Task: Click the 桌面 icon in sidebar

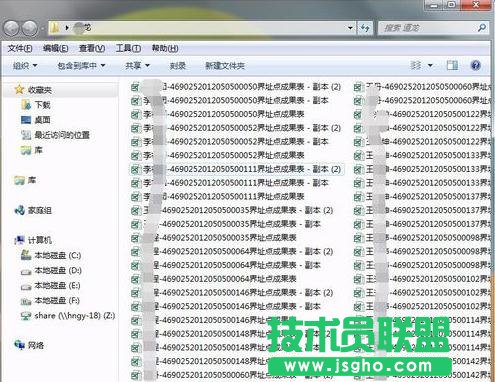Action: coord(26,120)
